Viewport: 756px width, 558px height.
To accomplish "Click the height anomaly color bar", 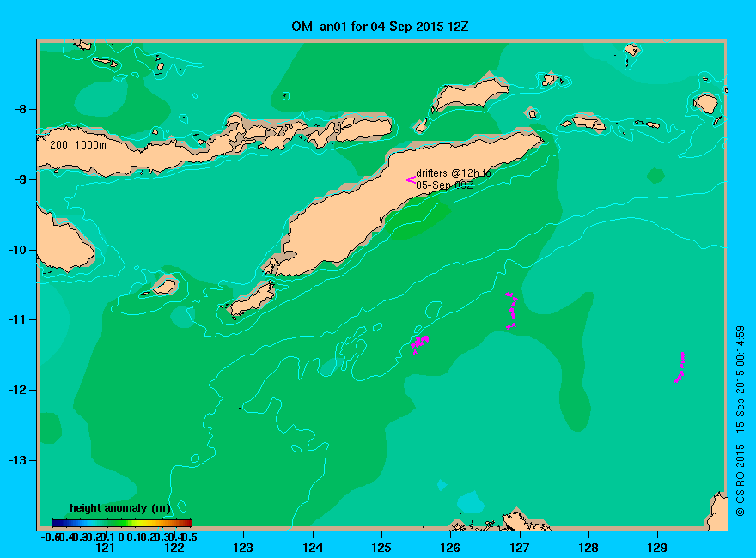I will point(122,523).
